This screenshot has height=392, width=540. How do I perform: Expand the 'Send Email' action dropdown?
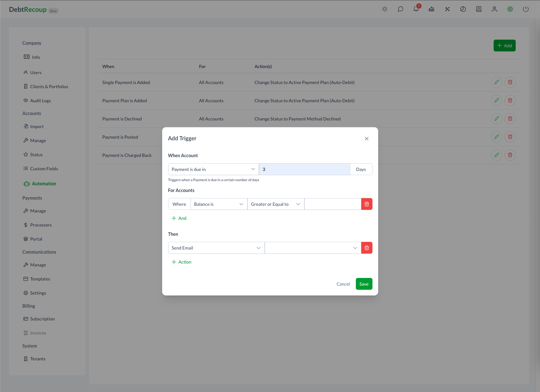click(216, 248)
